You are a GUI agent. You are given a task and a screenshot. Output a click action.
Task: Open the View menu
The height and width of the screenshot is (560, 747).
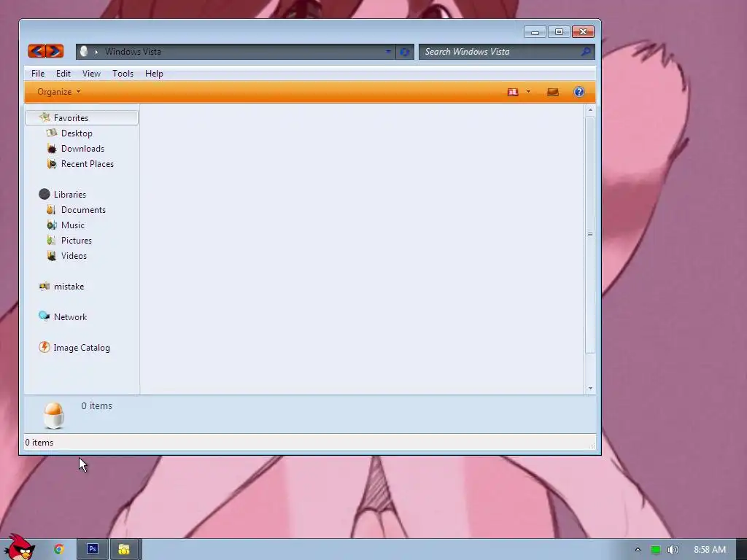coord(91,74)
